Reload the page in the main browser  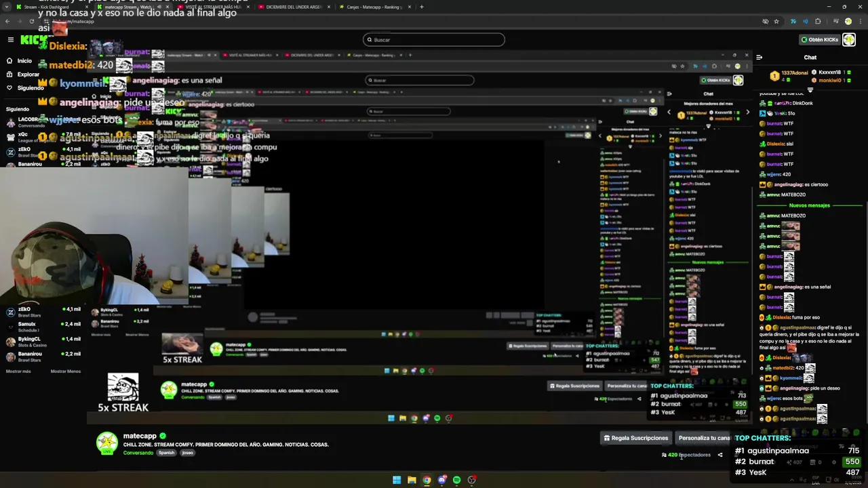(x=33, y=21)
